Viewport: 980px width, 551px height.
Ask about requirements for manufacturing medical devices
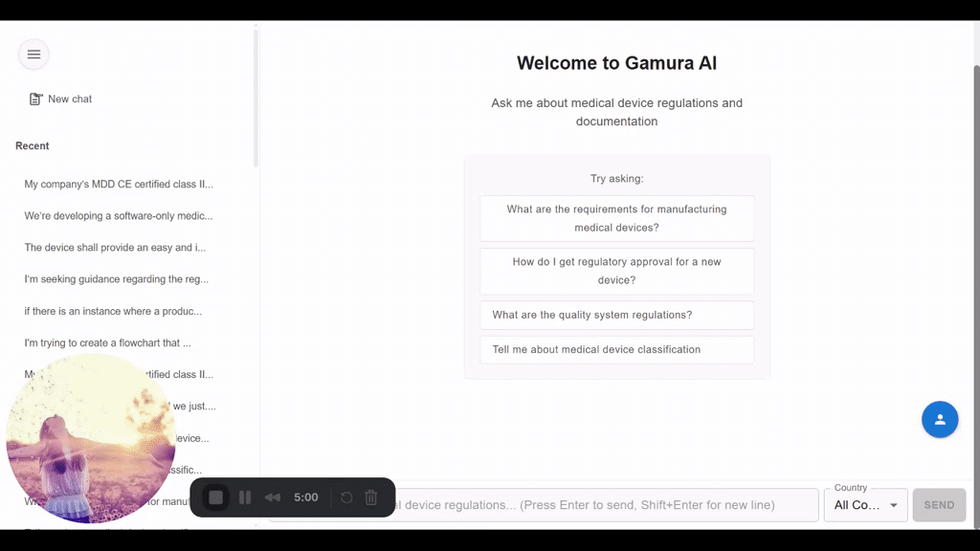coord(617,219)
